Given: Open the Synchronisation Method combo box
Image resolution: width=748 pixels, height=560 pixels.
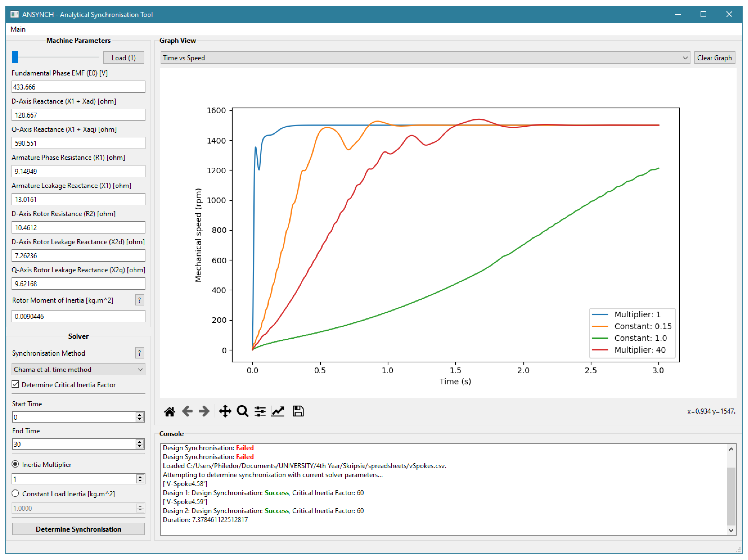Looking at the screenshot, I should click(78, 369).
